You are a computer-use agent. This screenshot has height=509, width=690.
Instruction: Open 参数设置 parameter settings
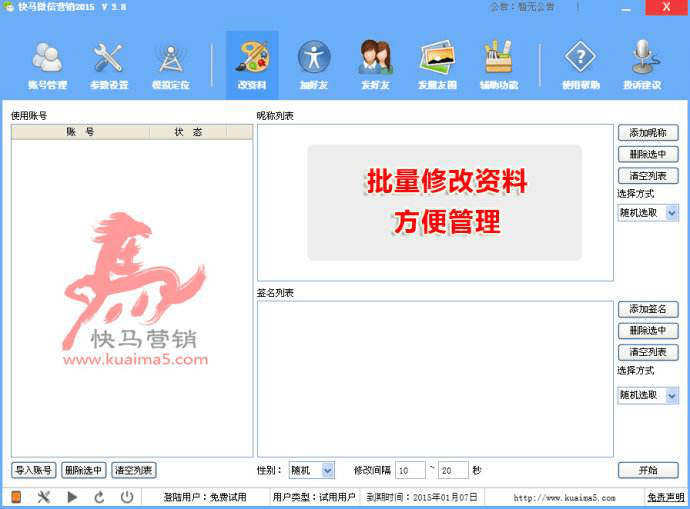109,65
